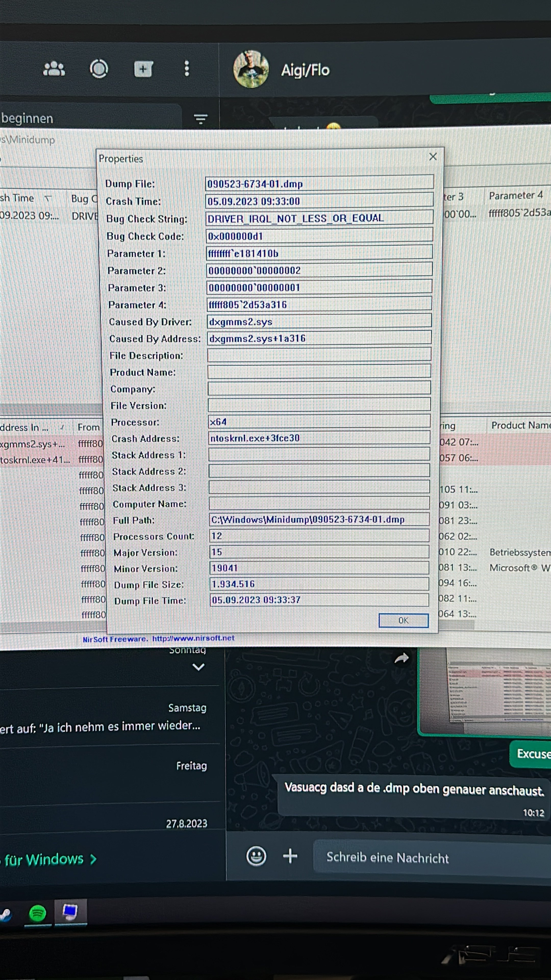Open Aigi/Flo profile picture
551x980 pixels.
tap(251, 69)
